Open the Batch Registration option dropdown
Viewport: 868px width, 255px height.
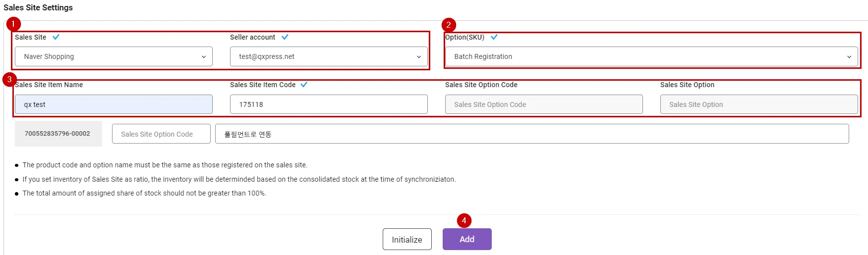(x=651, y=56)
